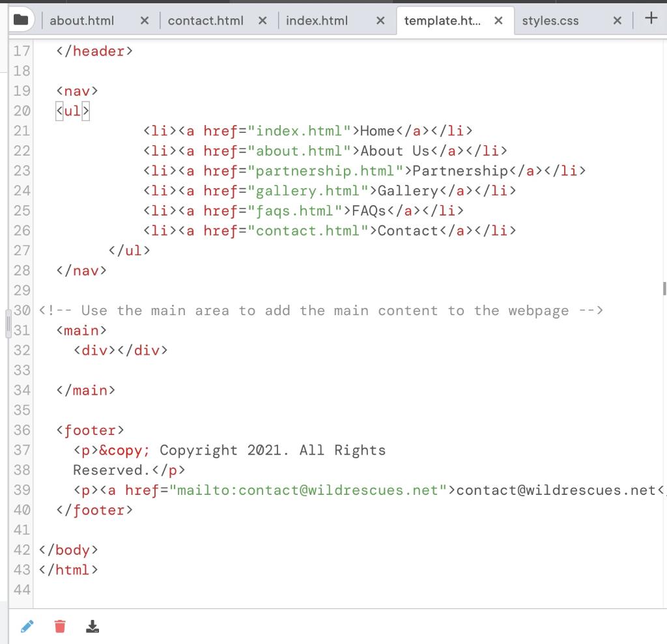
Task: Close the template.html tab
Action: click(498, 20)
